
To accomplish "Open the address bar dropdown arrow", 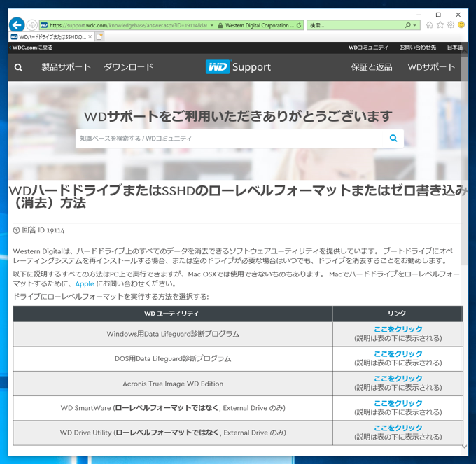I will (x=212, y=25).
